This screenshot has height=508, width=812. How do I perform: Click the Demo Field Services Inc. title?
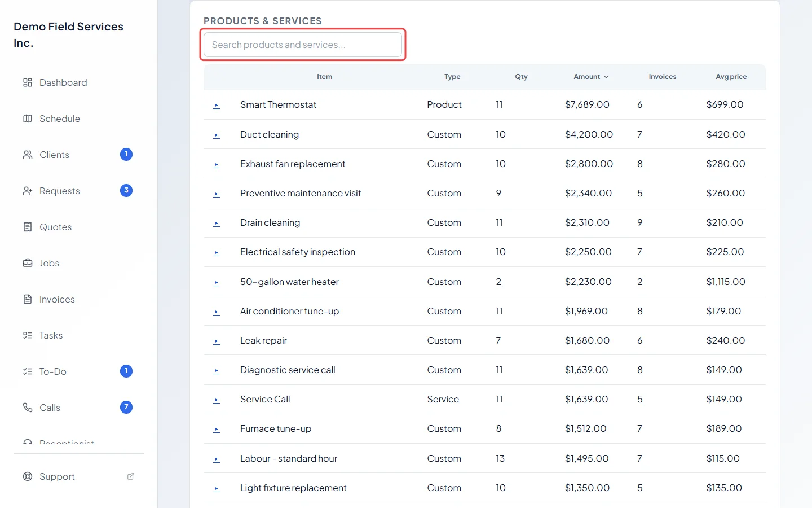[x=68, y=34]
